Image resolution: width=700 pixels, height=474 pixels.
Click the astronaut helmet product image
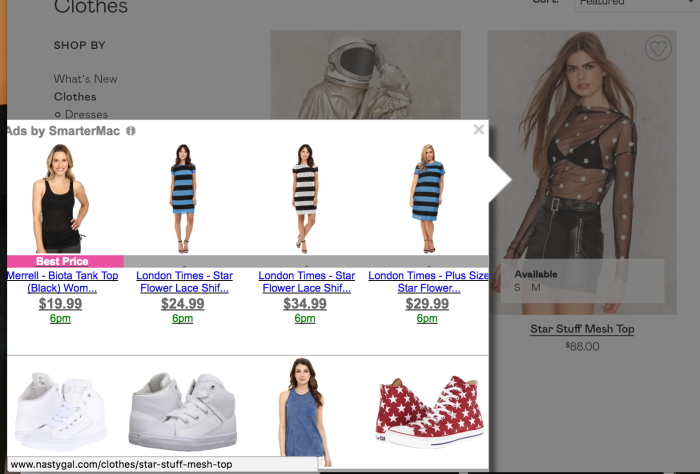point(366,75)
